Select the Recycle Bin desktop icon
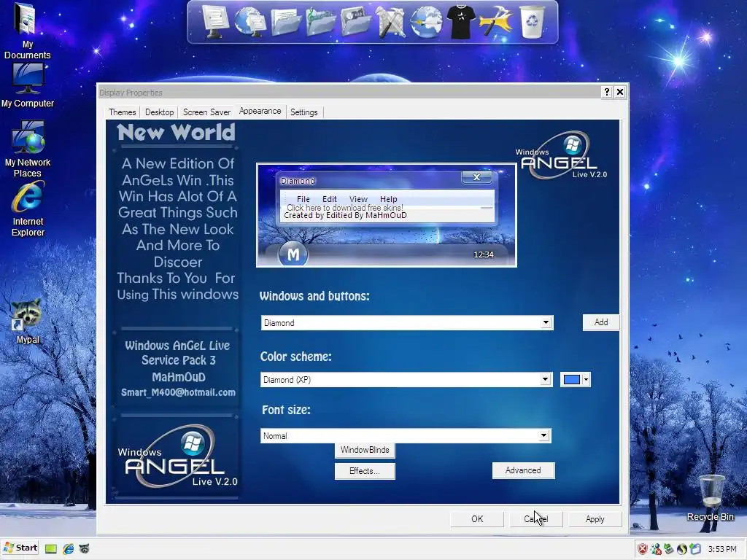 coord(711,497)
